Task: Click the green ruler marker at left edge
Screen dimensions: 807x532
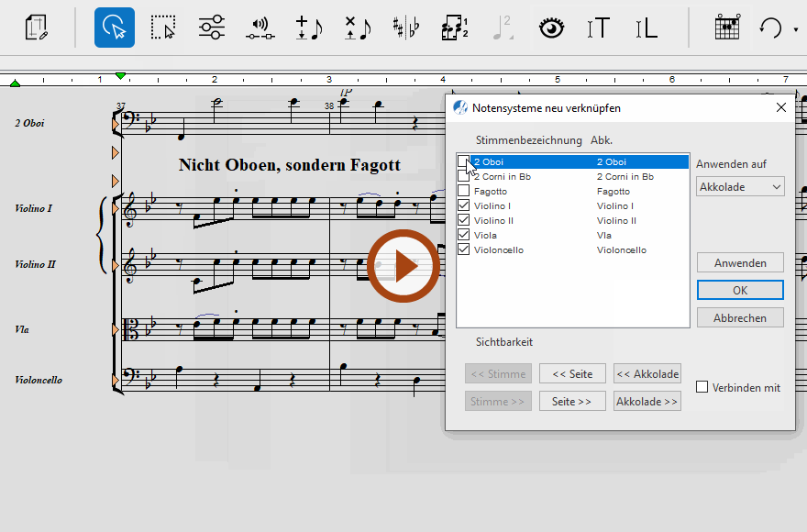Action: [15, 83]
